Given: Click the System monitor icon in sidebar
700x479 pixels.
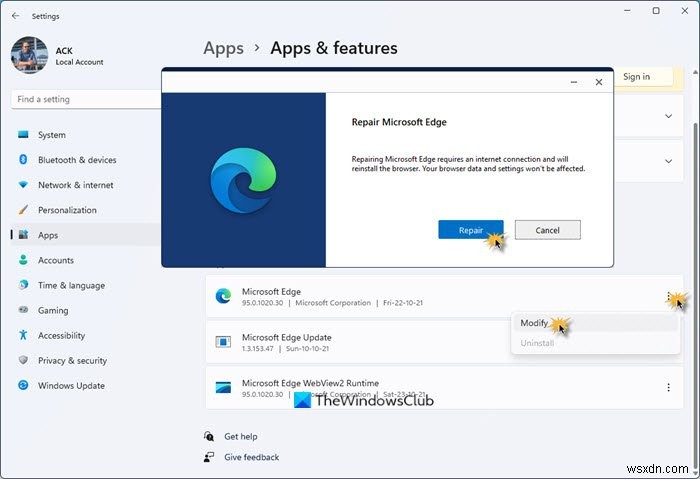Looking at the screenshot, I should [x=23, y=134].
